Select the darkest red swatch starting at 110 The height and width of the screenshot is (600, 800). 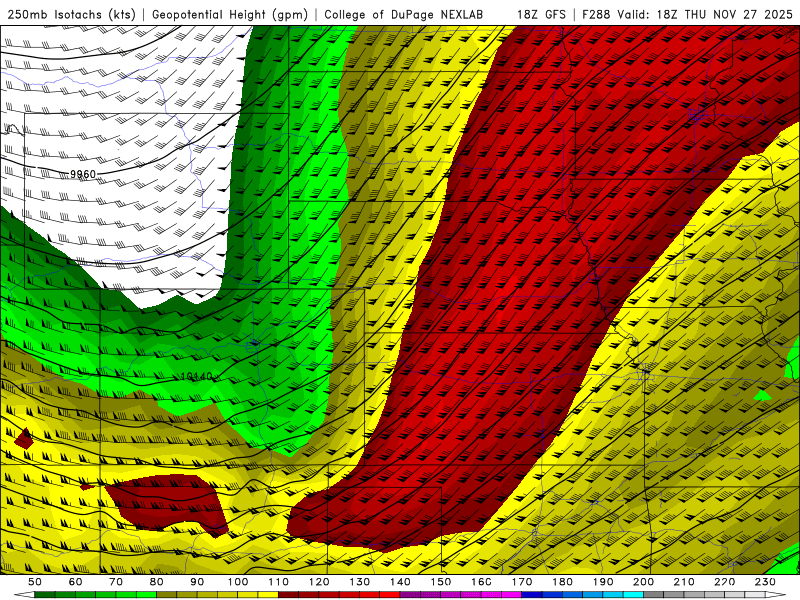288,595
